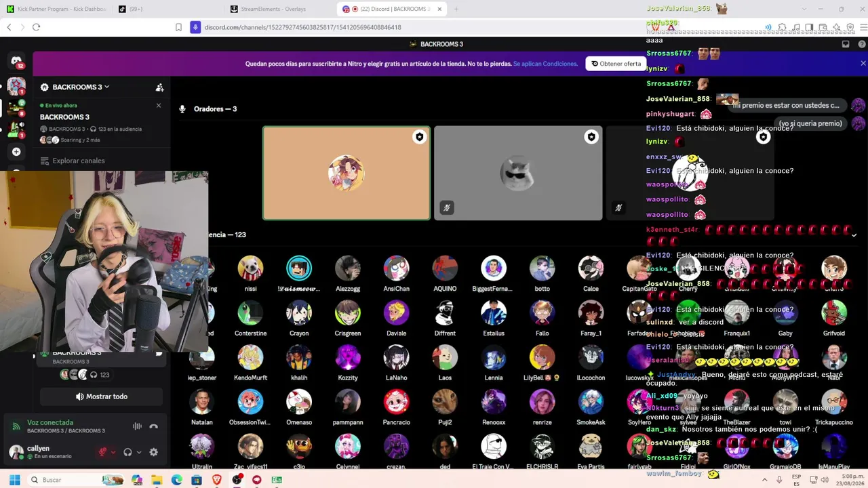Image resolution: width=868 pixels, height=488 pixels.
Task: Unmute the microphone in the user panel
Action: [102, 452]
